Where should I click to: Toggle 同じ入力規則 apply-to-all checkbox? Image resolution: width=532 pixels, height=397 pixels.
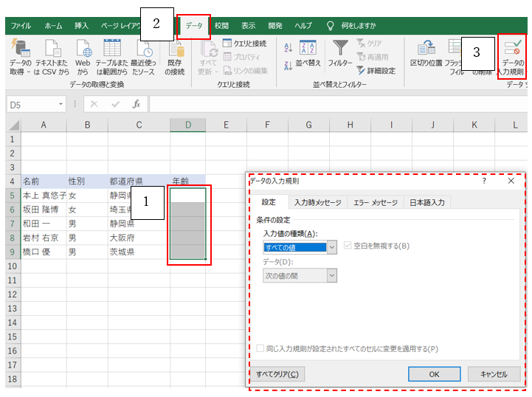(x=260, y=348)
